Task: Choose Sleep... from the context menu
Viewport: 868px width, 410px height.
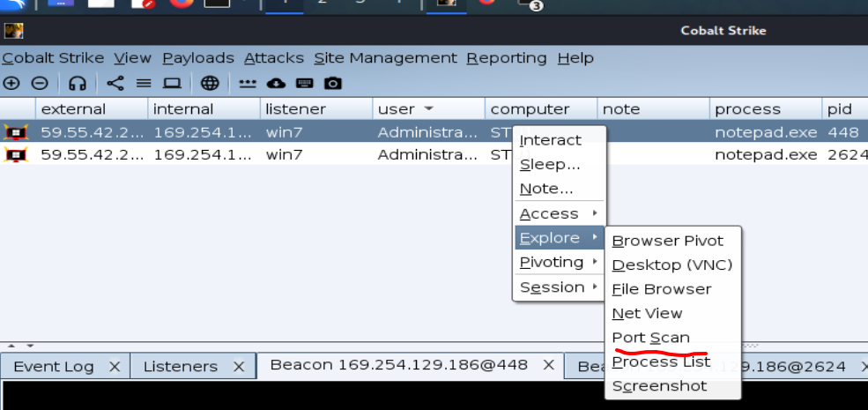Action: [x=559, y=165]
